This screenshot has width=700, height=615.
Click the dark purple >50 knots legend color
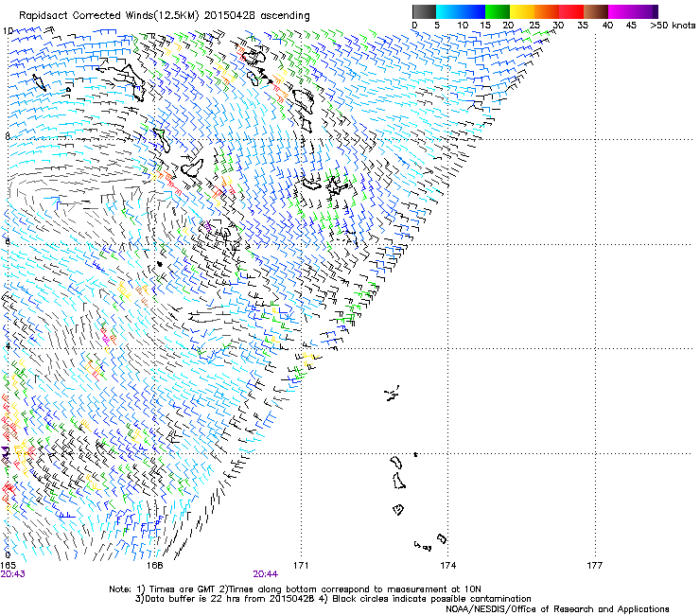[656, 11]
